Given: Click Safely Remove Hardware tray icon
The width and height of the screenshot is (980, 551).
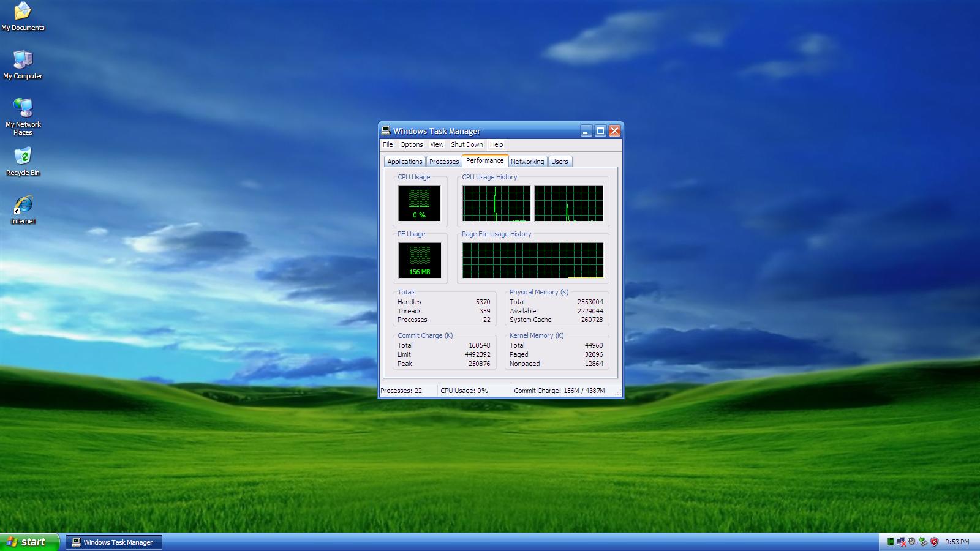Looking at the screenshot, I should (x=923, y=541).
